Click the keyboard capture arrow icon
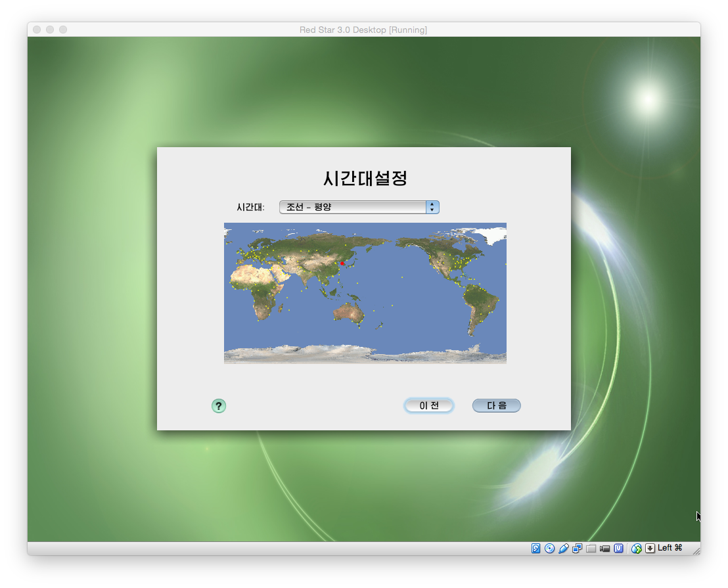The height and width of the screenshot is (588, 728). (x=650, y=549)
